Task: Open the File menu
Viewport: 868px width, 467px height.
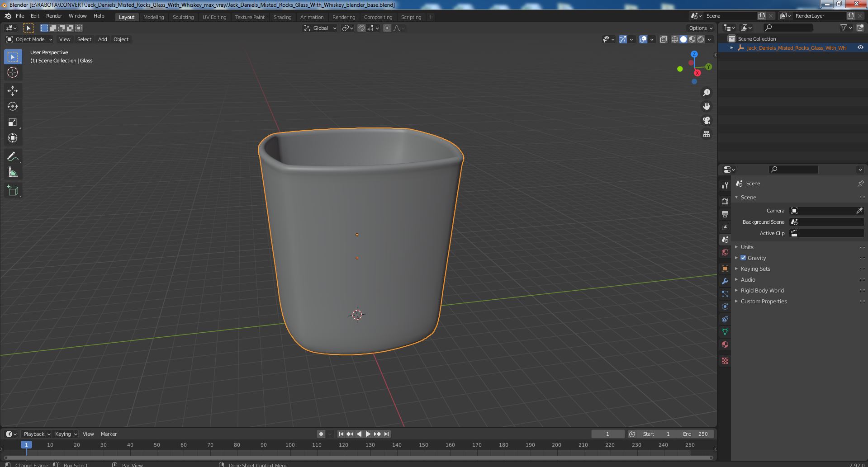Action: point(20,16)
